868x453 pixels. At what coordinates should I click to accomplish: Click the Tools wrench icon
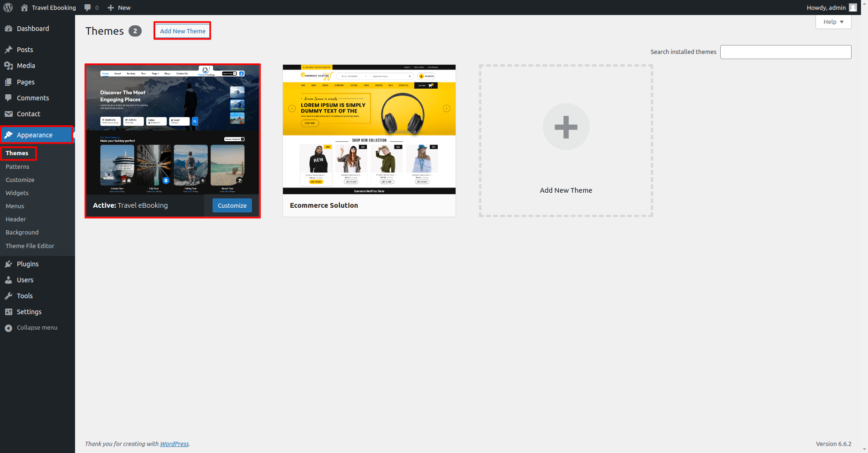[x=8, y=296]
